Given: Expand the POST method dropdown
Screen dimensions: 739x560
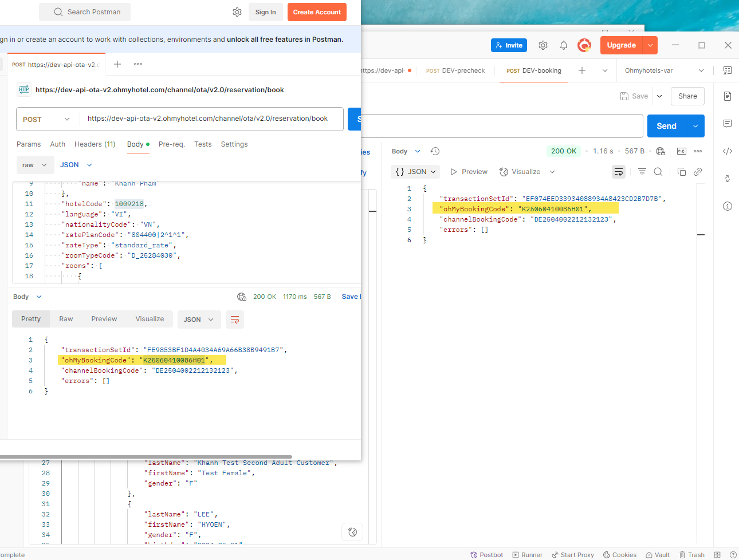Looking at the screenshot, I should pos(47,119).
